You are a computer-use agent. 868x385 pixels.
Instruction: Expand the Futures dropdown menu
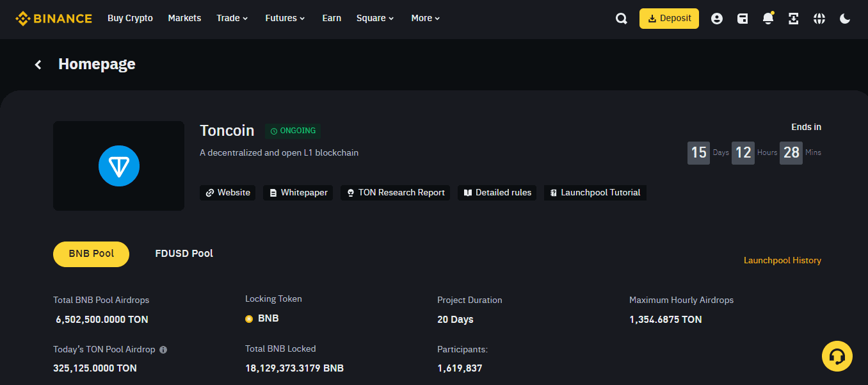(285, 18)
